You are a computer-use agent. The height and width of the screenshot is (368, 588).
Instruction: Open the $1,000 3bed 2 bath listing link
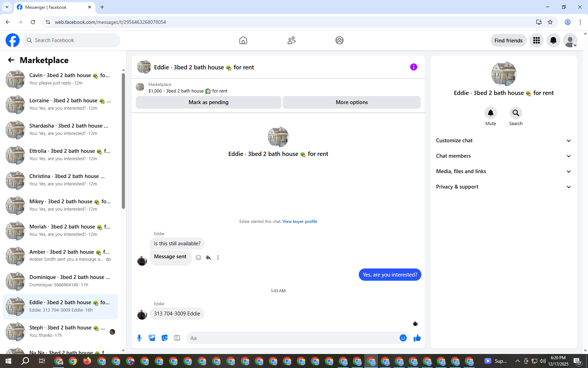pyautogui.click(x=188, y=91)
